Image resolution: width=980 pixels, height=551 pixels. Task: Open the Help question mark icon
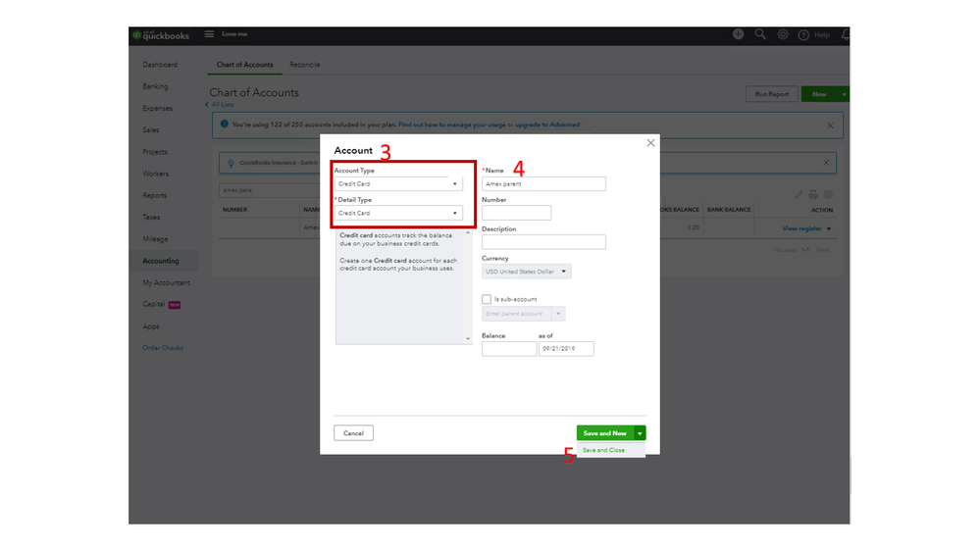point(803,35)
